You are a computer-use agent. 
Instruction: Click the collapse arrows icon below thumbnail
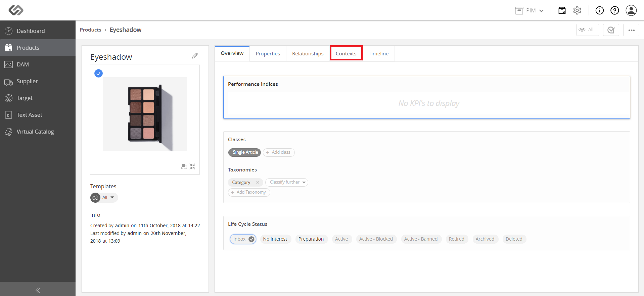192,166
